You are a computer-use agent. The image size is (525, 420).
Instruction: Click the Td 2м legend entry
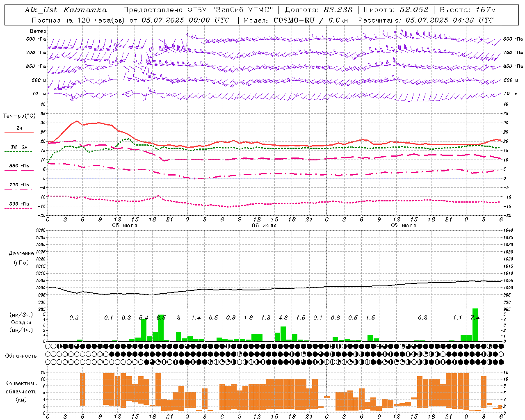(19, 147)
